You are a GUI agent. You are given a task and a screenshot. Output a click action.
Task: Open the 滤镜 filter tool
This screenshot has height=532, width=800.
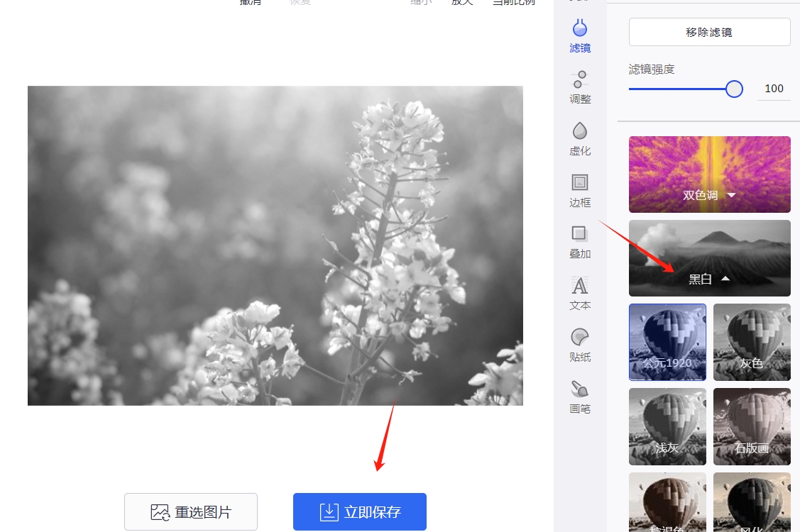(579, 36)
